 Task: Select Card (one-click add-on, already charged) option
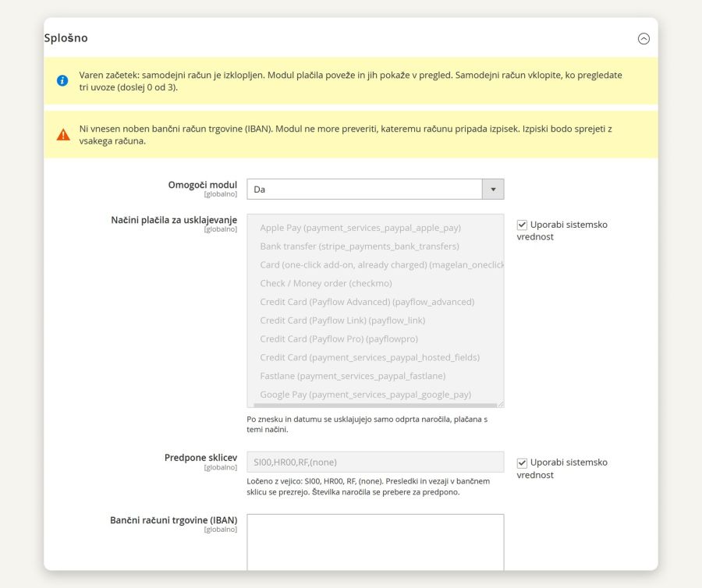point(375,265)
